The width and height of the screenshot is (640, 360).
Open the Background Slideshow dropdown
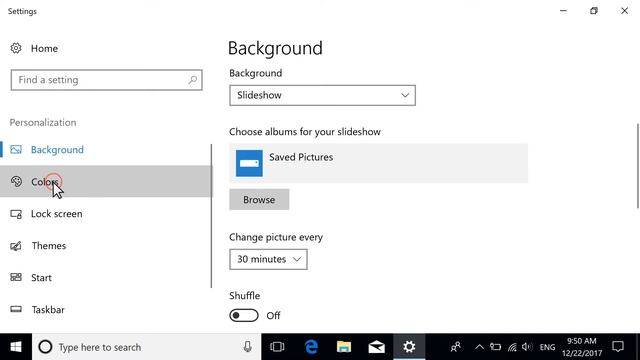tap(322, 95)
